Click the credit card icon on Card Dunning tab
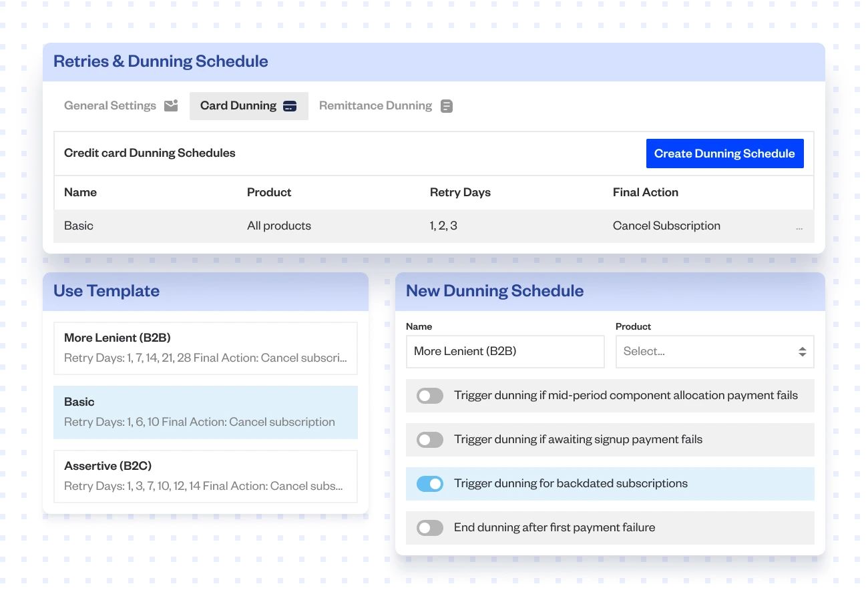 click(x=290, y=105)
